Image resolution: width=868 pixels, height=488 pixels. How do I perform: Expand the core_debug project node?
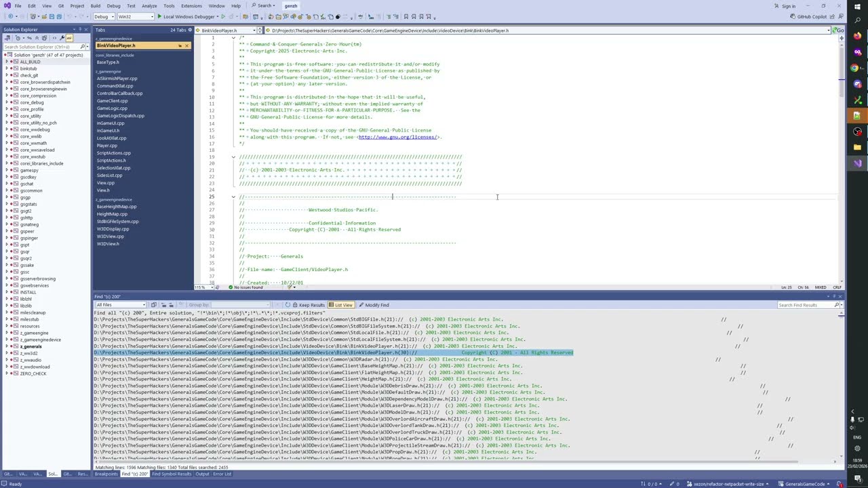[x=7, y=102]
